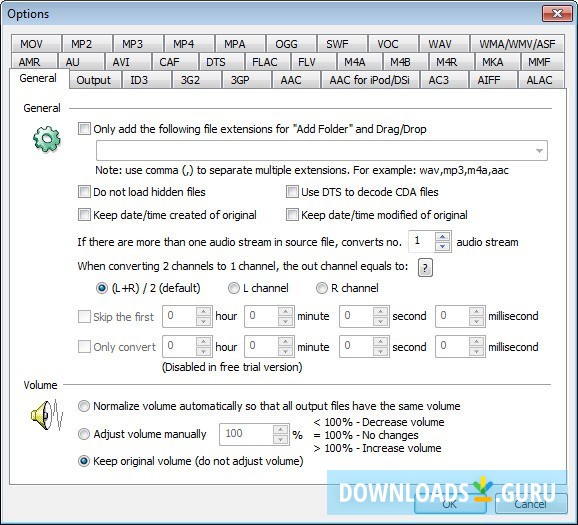Switch to the AVI tab
Screen dimensions: 578x525
[128, 62]
